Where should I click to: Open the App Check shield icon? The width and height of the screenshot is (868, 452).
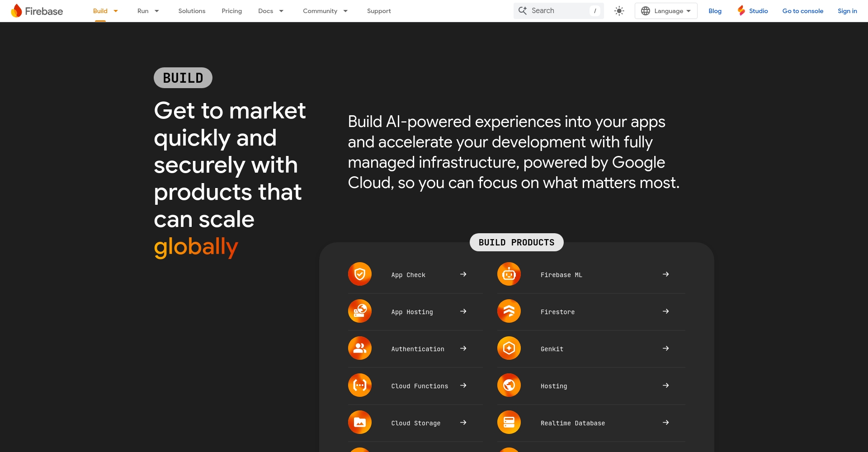click(360, 274)
